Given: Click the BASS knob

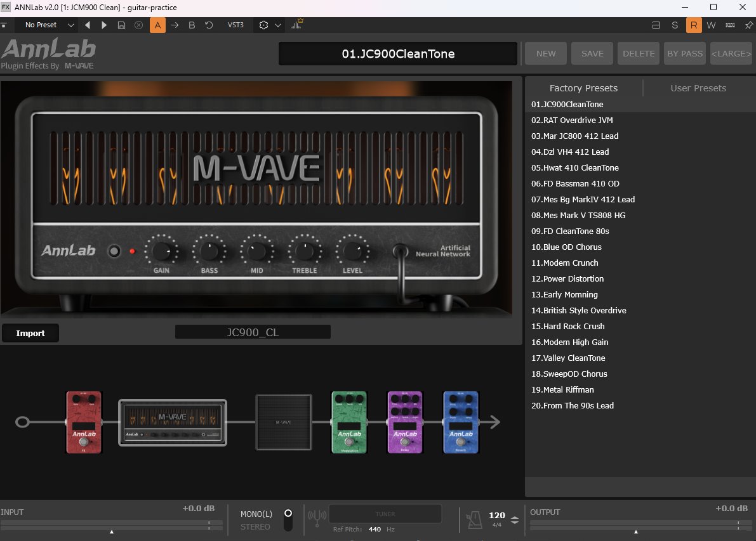Looking at the screenshot, I should point(209,251).
